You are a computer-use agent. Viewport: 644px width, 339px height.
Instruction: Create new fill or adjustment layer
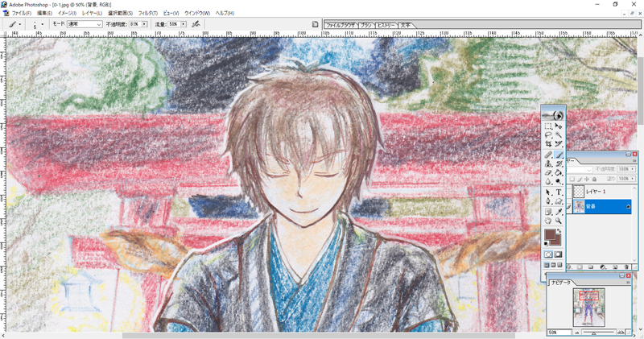[603, 267]
